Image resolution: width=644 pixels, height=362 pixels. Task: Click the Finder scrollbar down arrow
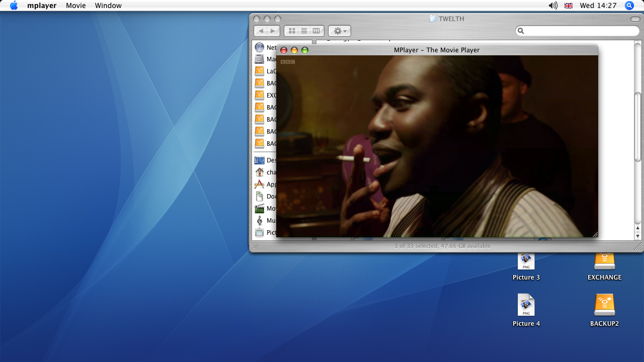click(x=638, y=236)
